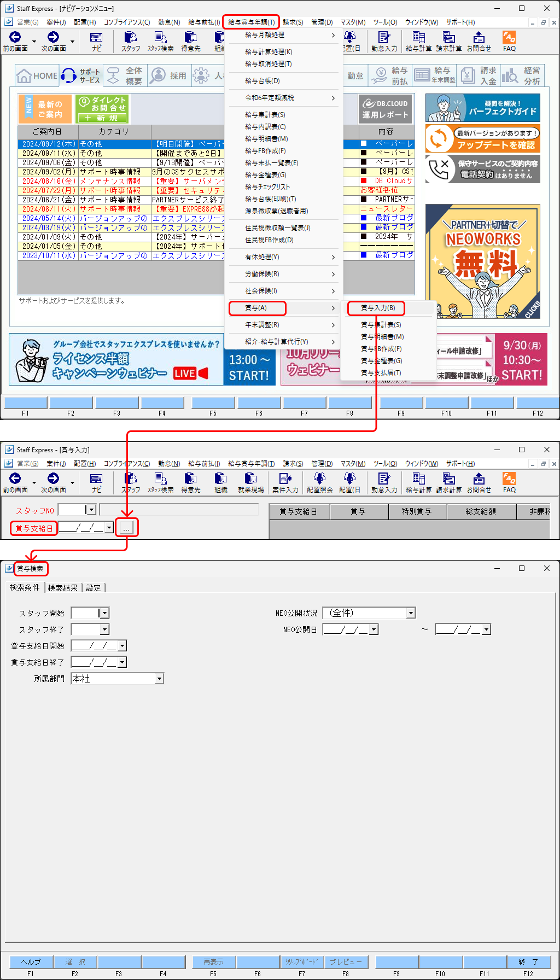Screen dimensions: 560x980
Task: Switch to 設定 tab in 賞与検索
Action: tap(94, 588)
